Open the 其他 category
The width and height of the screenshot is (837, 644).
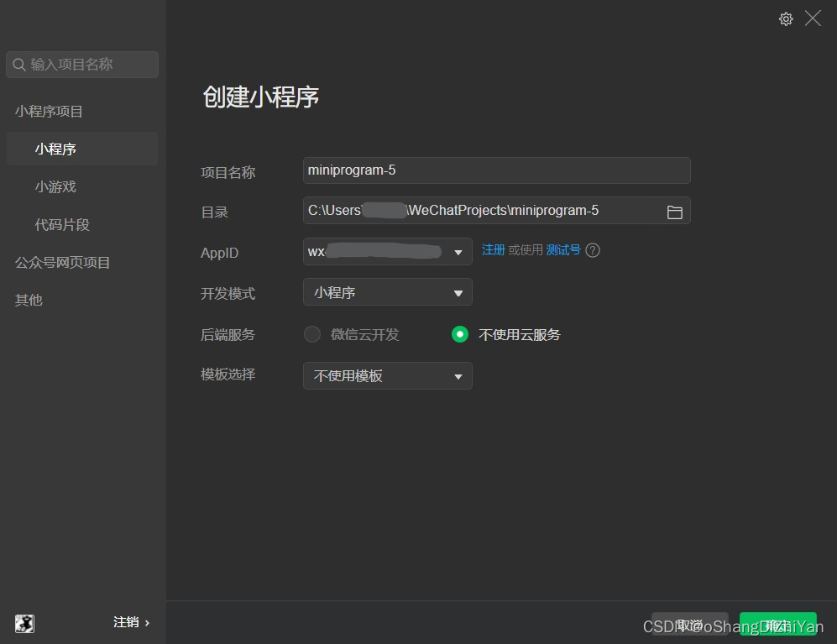(28, 300)
